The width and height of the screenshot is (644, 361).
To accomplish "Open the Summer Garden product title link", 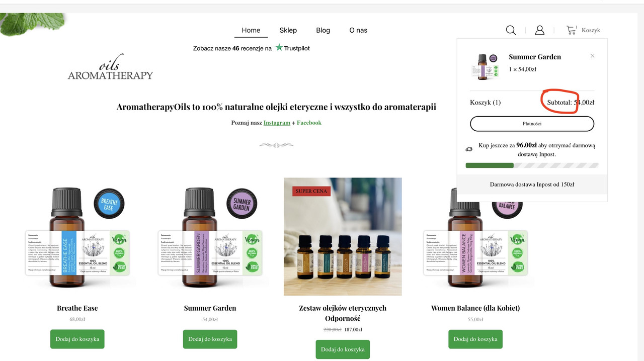I will coord(210,308).
